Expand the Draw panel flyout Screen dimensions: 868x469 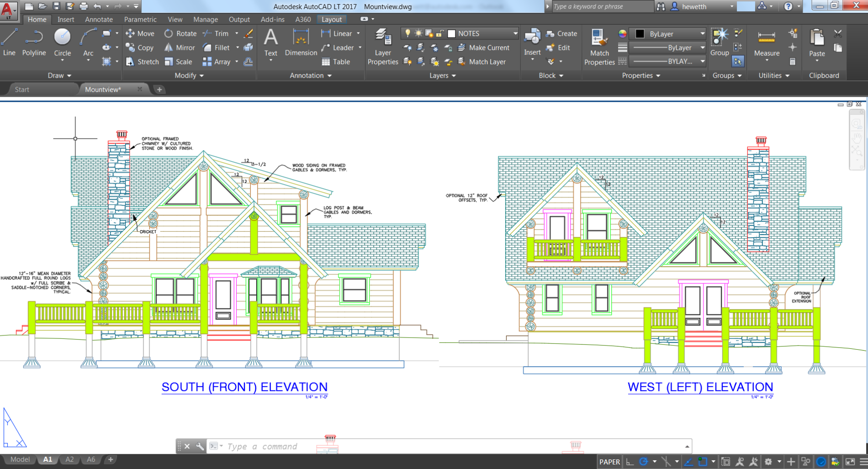point(59,75)
